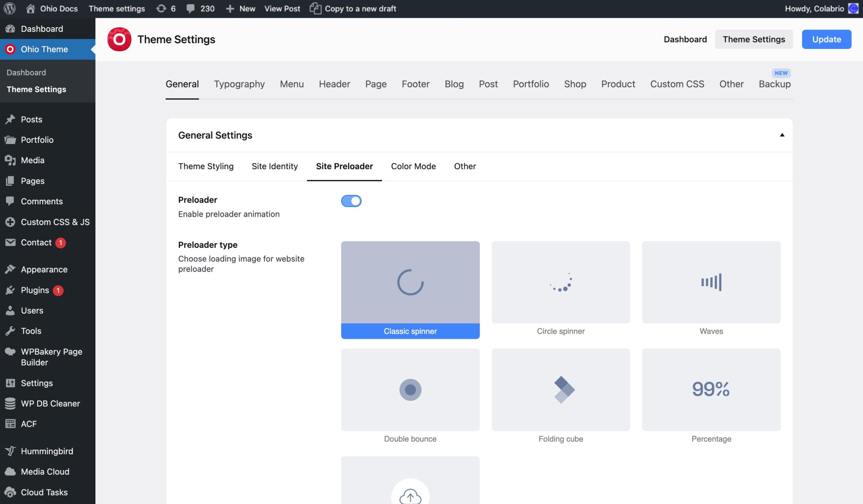This screenshot has width=863, height=504.
Task: Switch to the Color Mode sub-tab
Action: [x=413, y=166]
